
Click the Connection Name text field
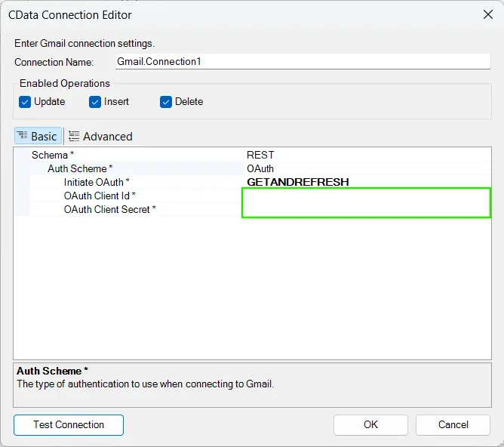[x=302, y=62]
